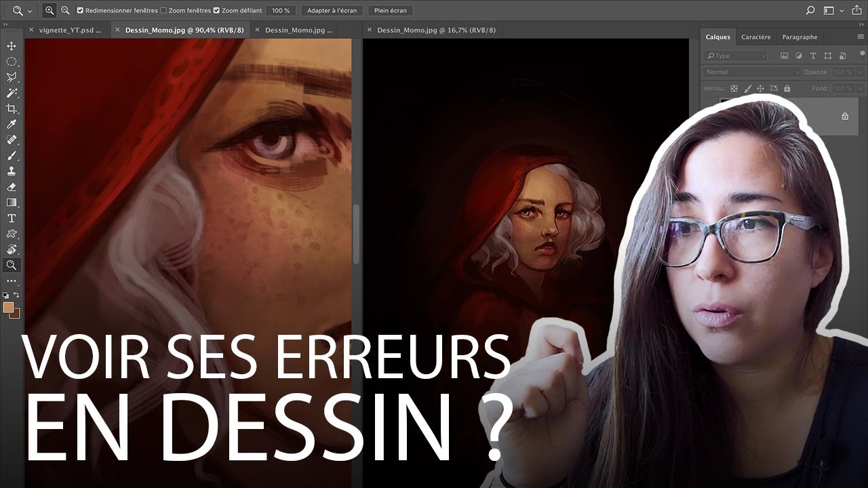Click the zoom out magnifier option
Image resolution: width=868 pixels, height=488 pixels.
pyautogui.click(x=65, y=11)
